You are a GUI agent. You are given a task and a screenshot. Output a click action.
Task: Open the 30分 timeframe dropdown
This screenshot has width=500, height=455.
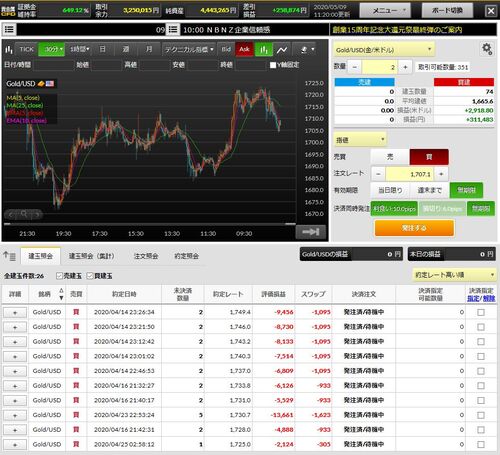tap(52, 49)
